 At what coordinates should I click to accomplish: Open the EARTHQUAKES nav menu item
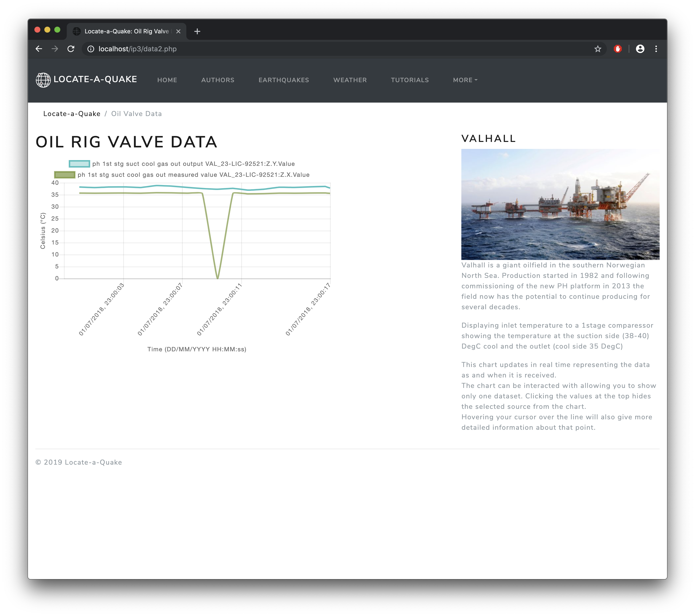pos(283,80)
